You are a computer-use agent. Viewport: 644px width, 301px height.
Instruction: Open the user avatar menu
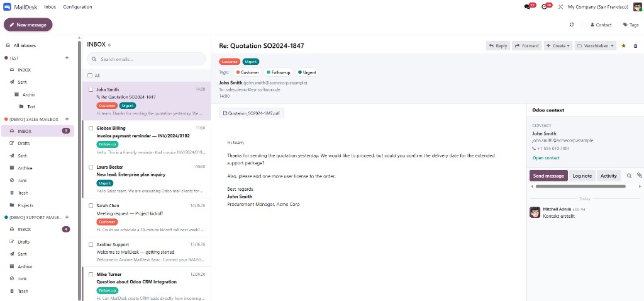pos(637,7)
